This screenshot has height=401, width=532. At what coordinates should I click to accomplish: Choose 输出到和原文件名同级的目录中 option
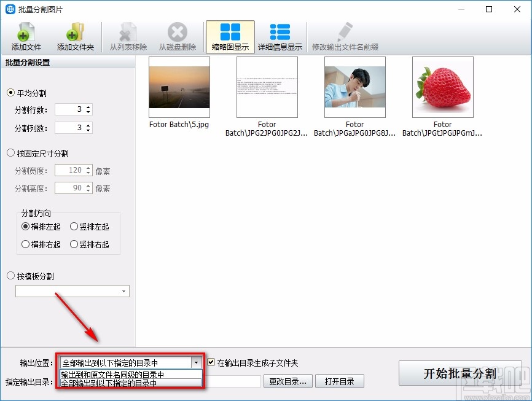[x=114, y=373]
